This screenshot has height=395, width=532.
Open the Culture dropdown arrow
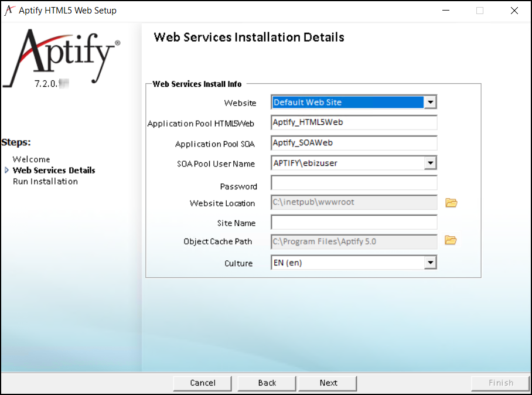[430, 263]
